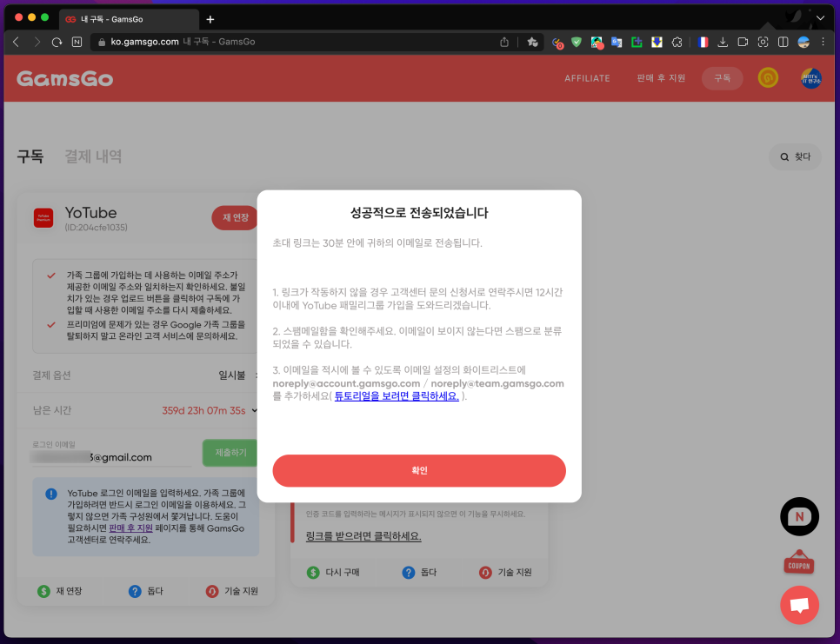Click the blue question 돕다 icon in YoTube card
This screenshot has height=644, width=840.
click(x=135, y=591)
